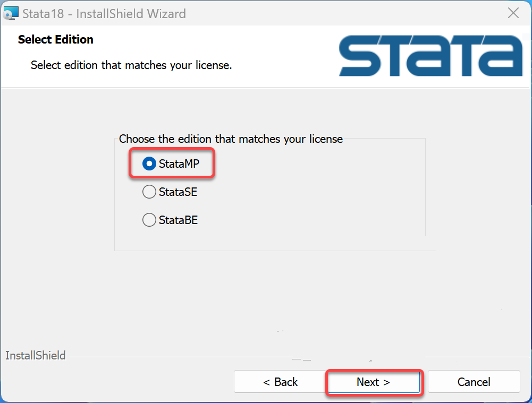This screenshot has height=403, width=532.
Task: Click the 'Select edition that matches your license' subtitle
Action: (x=131, y=65)
